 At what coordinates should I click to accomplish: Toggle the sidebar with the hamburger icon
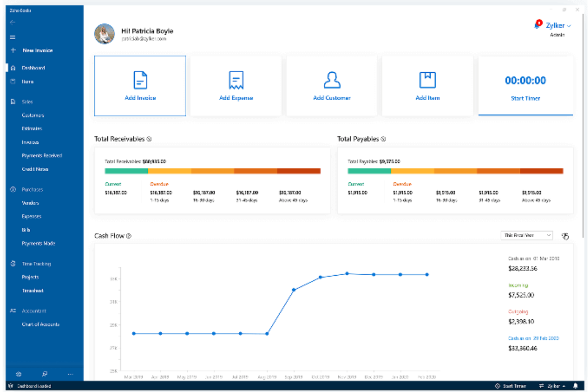[x=12, y=37]
